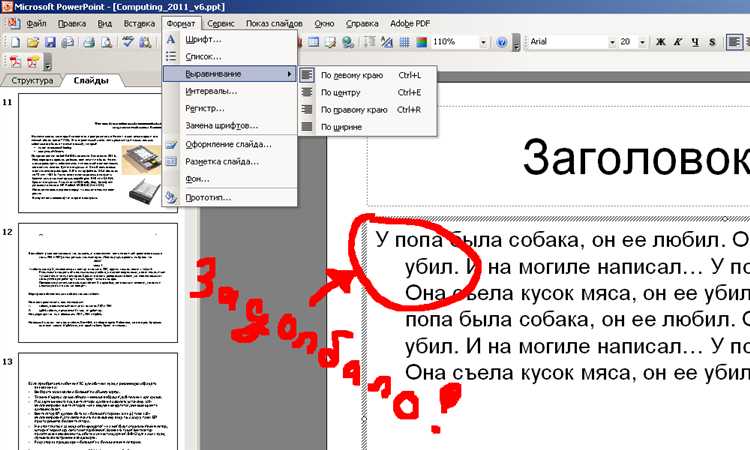Screen dimensions: 750x450
Task: Click the Convert to PDF and Email icon
Action: coord(33,62)
